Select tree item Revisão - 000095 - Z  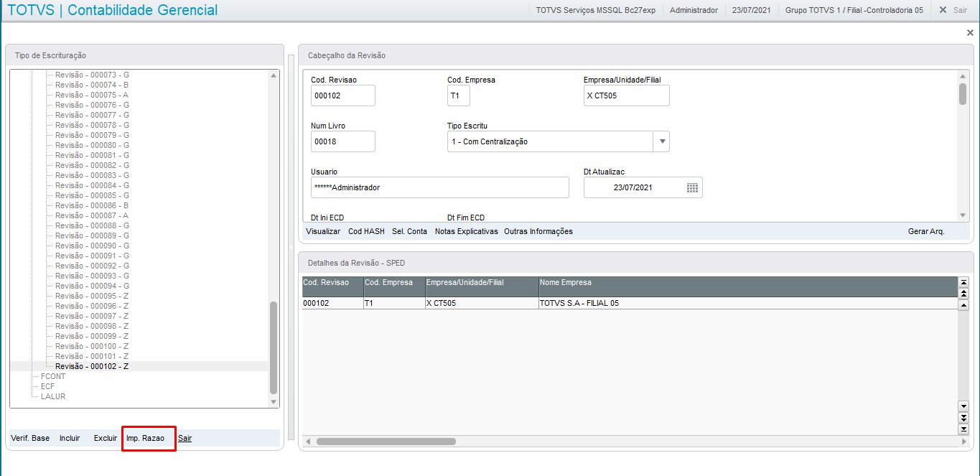tap(92, 296)
